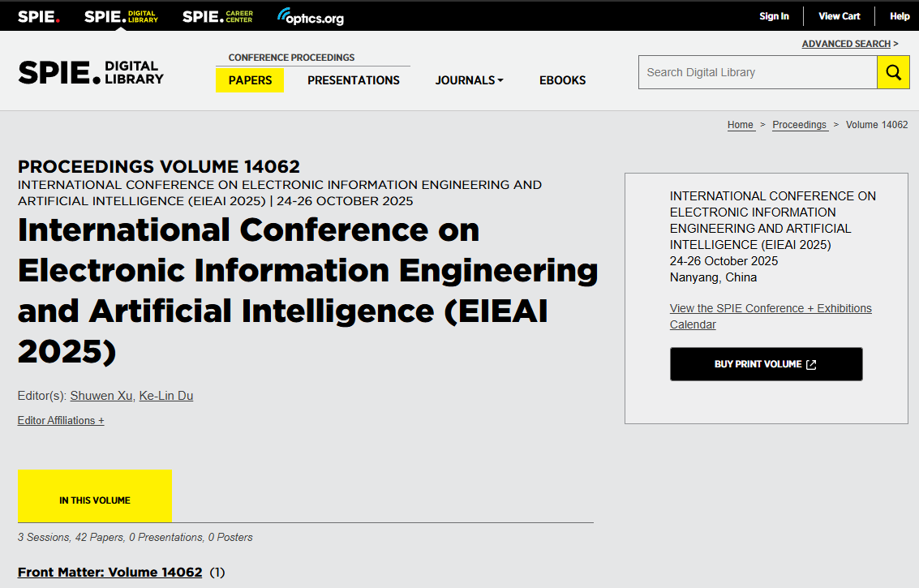919x588 pixels.
Task: Go to SPIE Digital Library top logo
Action: (x=121, y=16)
